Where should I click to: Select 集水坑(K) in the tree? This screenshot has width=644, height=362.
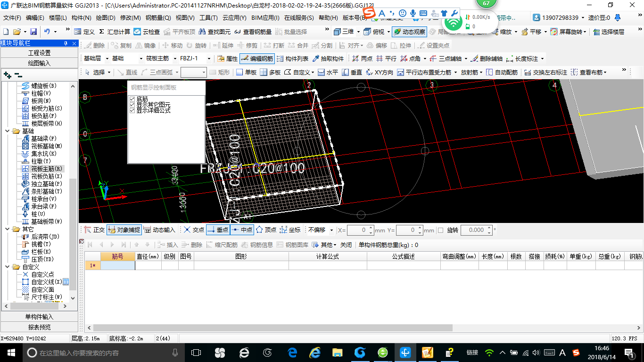click(x=44, y=154)
